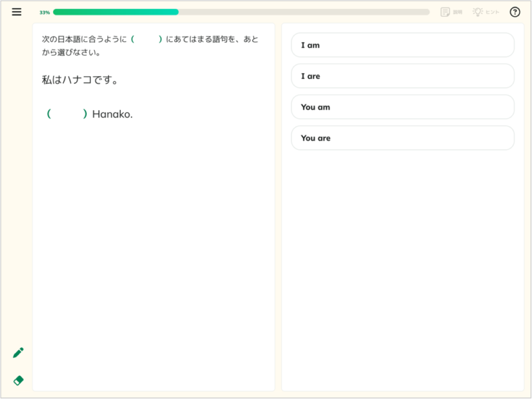Open the help question mark icon
Viewport: 532px width, 399px height.
(x=515, y=12)
